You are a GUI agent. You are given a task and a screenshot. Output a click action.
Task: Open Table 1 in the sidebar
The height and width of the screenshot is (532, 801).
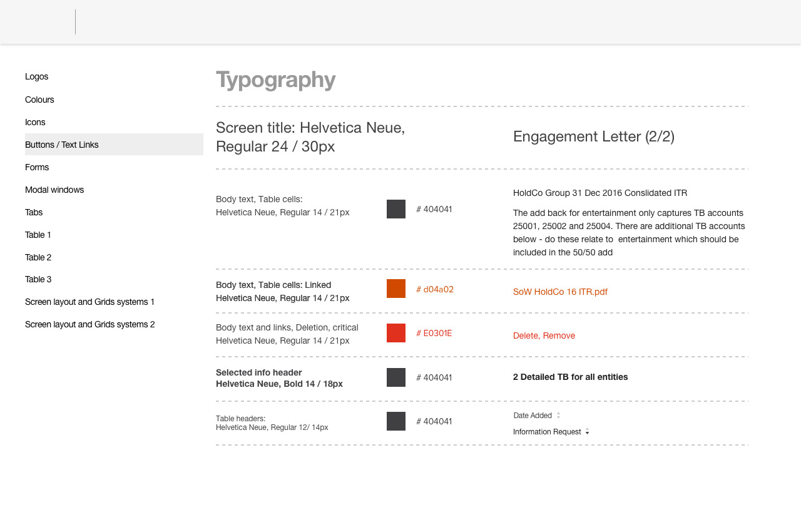coord(38,235)
